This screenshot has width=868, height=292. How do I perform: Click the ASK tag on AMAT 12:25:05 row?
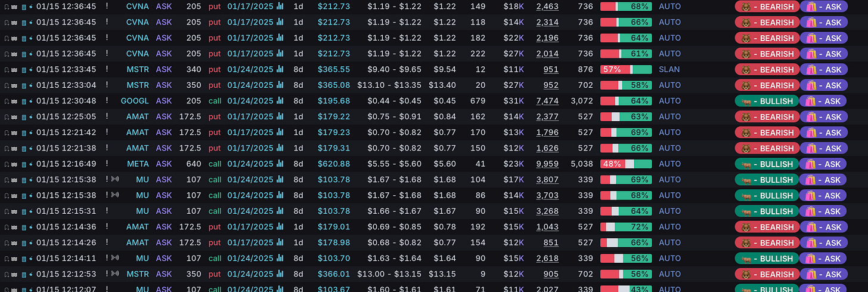[823, 116]
